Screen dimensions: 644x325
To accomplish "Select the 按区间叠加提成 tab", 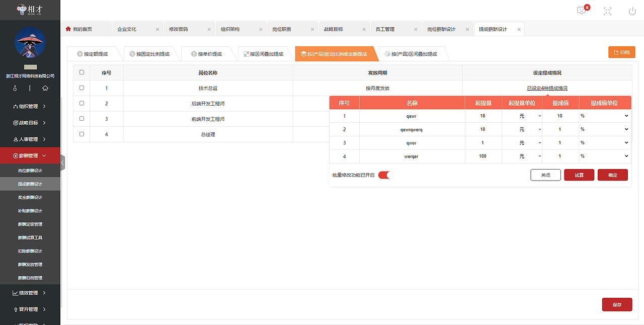I will pos(263,54).
